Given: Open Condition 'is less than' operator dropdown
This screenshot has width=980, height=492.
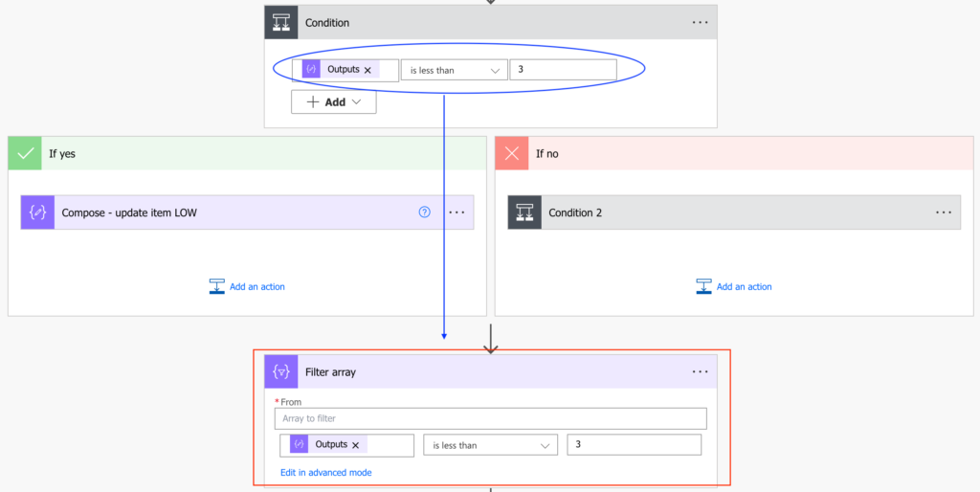Looking at the screenshot, I should point(455,70).
